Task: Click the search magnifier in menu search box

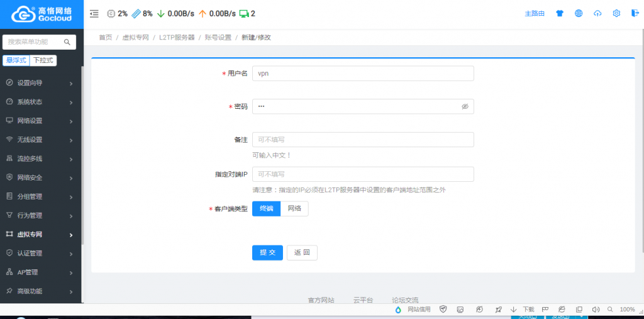Action: [x=67, y=42]
